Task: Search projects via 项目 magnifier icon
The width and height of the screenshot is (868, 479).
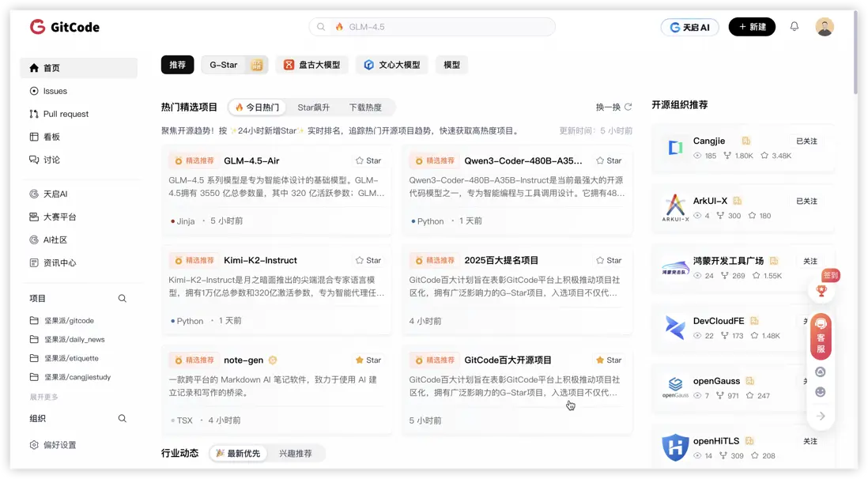Action: (123, 299)
